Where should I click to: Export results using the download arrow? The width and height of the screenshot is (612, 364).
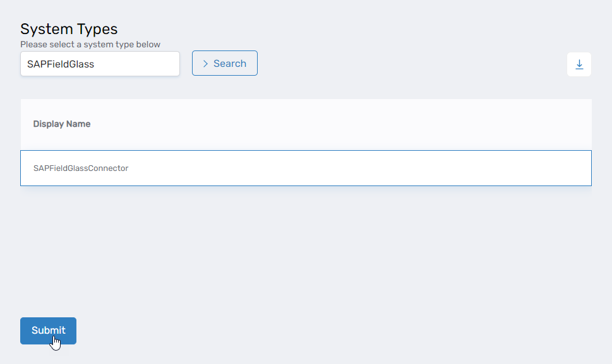[579, 64]
